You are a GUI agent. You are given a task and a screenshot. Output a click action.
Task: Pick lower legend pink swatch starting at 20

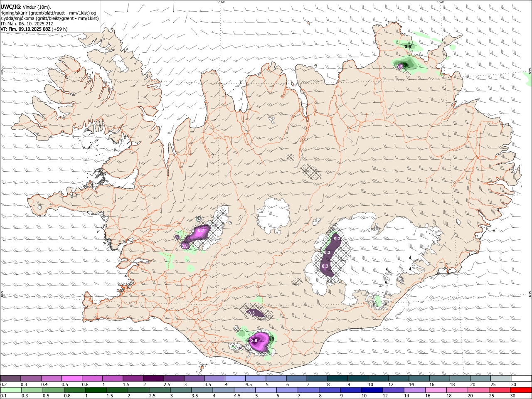point(478,390)
